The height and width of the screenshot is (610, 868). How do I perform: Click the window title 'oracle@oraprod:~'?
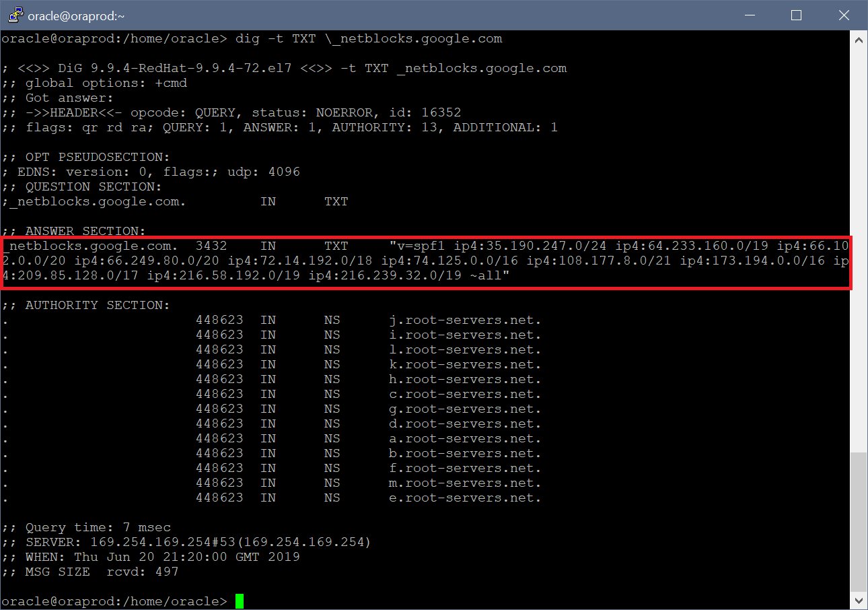tap(76, 15)
